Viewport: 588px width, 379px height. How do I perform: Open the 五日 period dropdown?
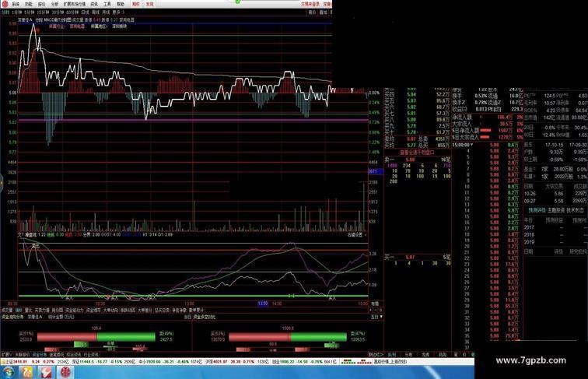(376, 317)
